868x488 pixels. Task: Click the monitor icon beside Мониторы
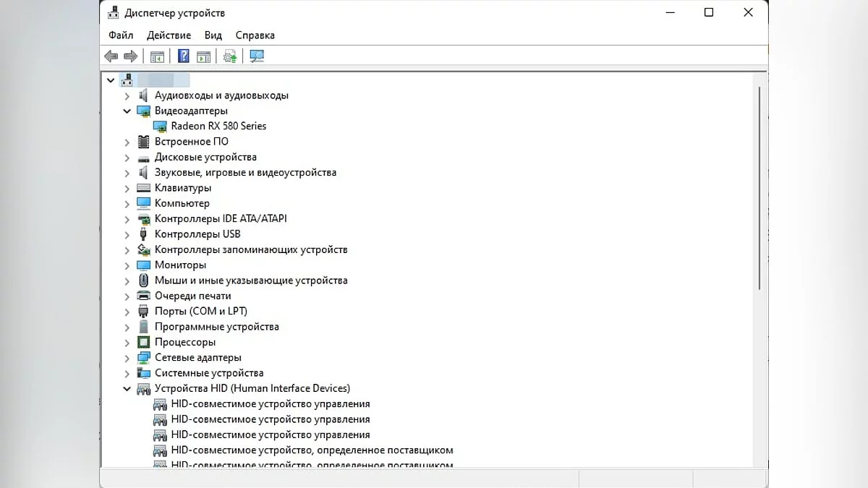143,265
